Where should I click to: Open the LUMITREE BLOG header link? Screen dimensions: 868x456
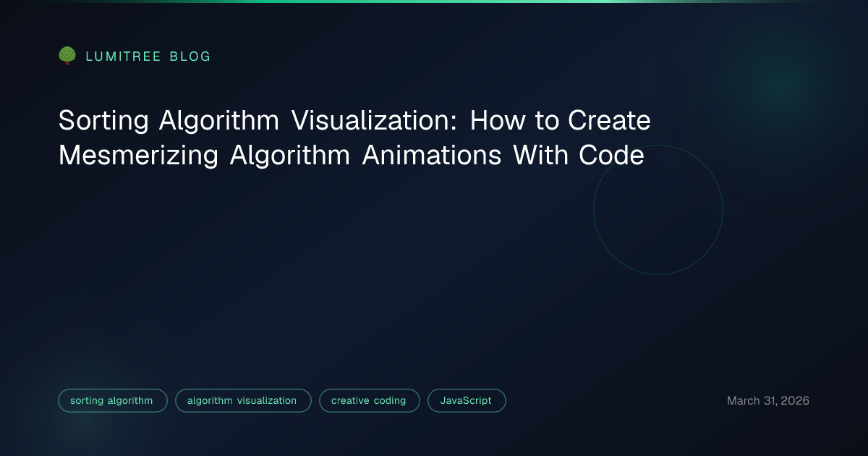tap(148, 56)
